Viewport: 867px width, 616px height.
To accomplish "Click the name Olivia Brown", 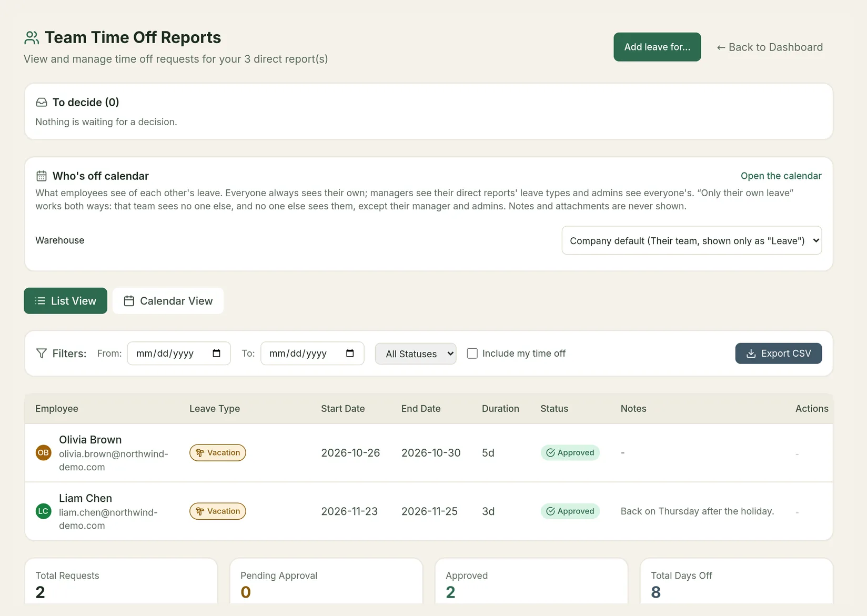I will point(90,440).
